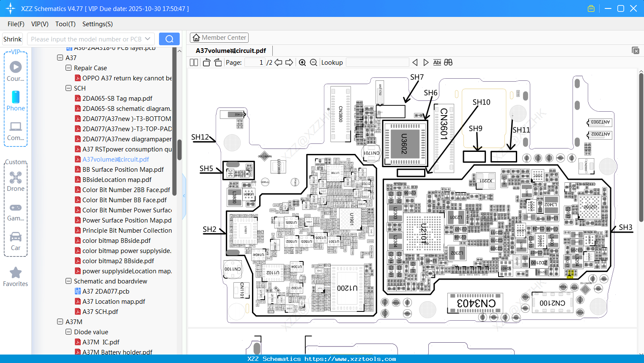
Task: Go to the next page arrow
Action: pyautogui.click(x=289, y=63)
